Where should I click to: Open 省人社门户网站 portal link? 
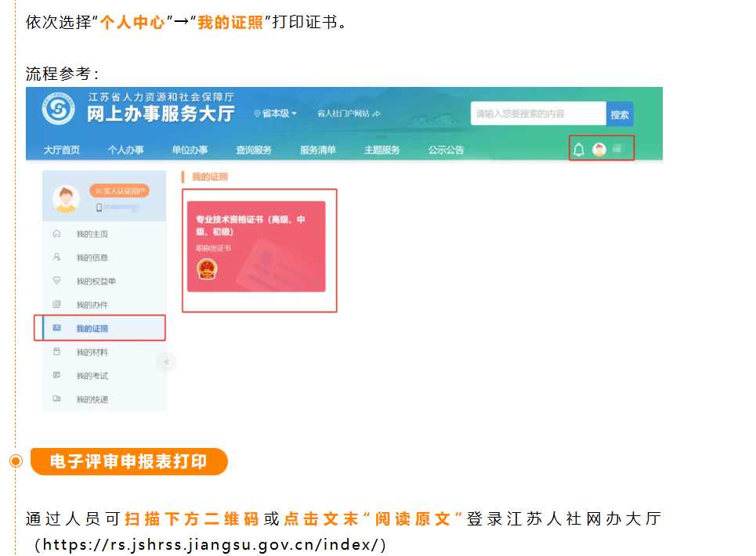348,114
